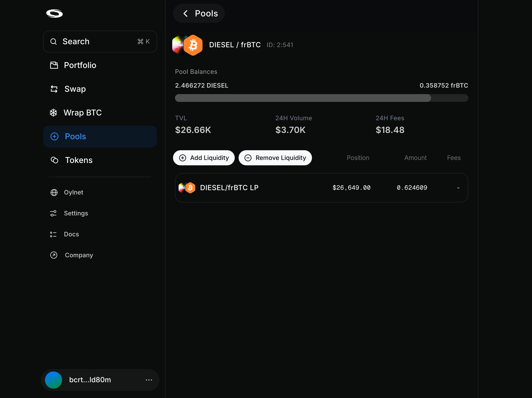Viewport: 532px width, 398px height.
Task: Click the Add Liquidity plus icon
Action: click(x=183, y=158)
